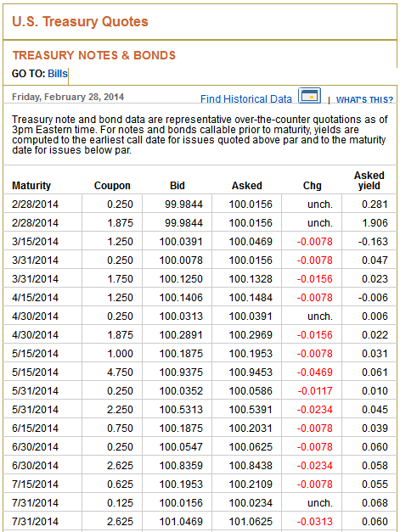Click maturity cell 7/15/2014
The image size is (400, 532).
(x=36, y=484)
